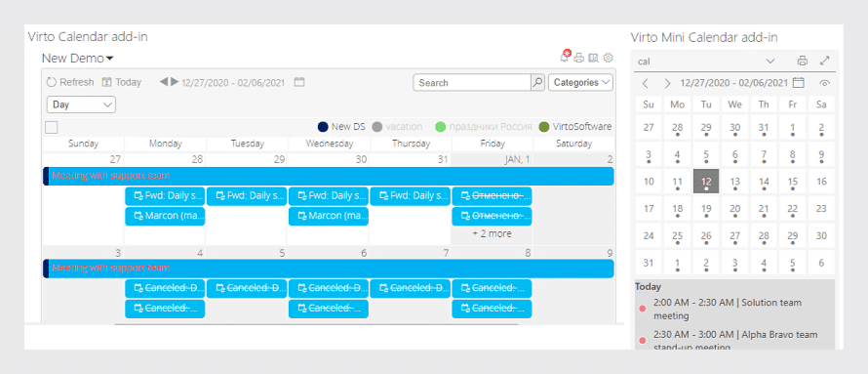Click the Search input field
The image size is (868, 374).
pyautogui.click(x=472, y=83)
